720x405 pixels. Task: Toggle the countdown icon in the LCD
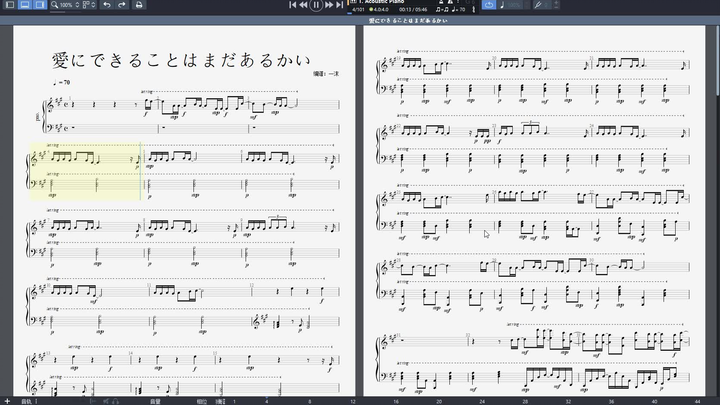(441, 2)
